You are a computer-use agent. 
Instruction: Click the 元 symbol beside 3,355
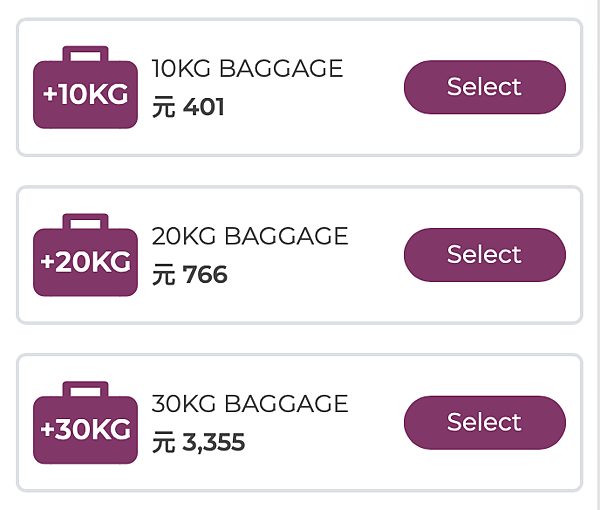click(x=164, y=442)
